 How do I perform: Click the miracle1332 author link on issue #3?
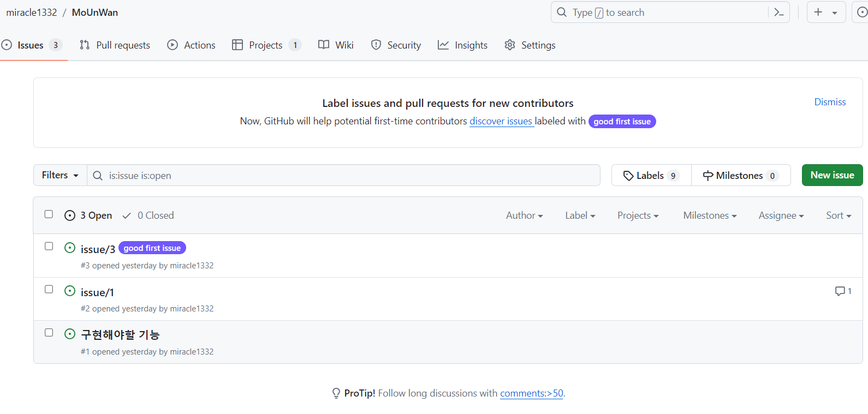tap(192, 266)
